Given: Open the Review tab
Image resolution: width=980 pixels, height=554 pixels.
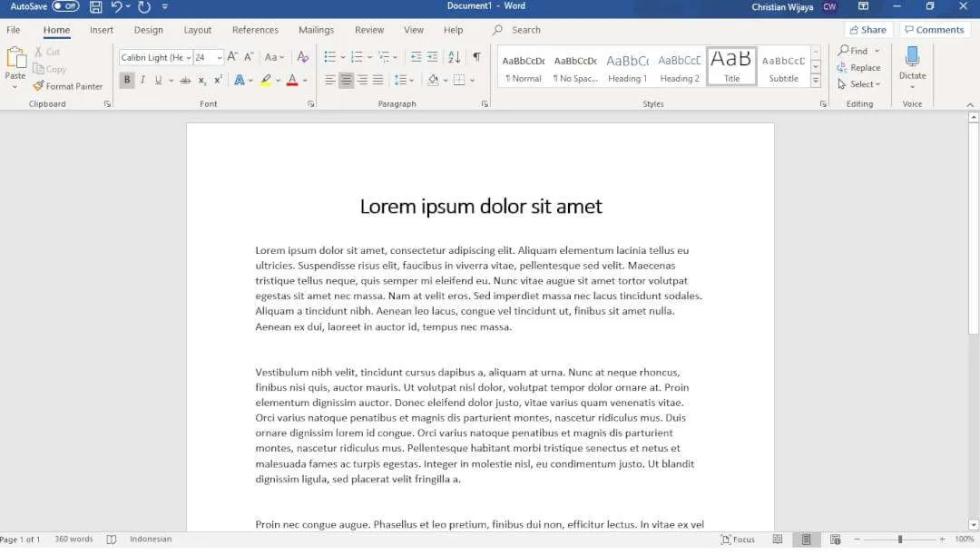Looking at the screenshot, I should coord(369,29).
